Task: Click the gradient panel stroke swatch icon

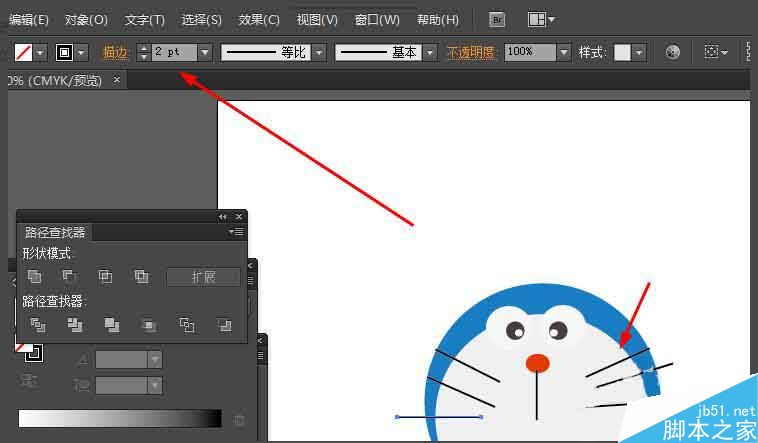Action: [33, 353]
